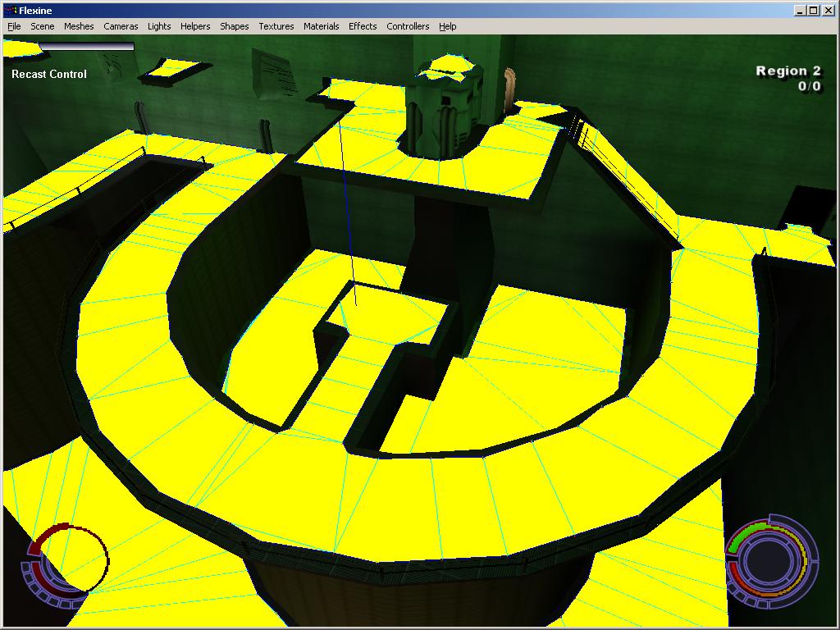This screenshot has height=630, width=840.
Task: Open the Controllers menu
Action: (x=408, y=26)
